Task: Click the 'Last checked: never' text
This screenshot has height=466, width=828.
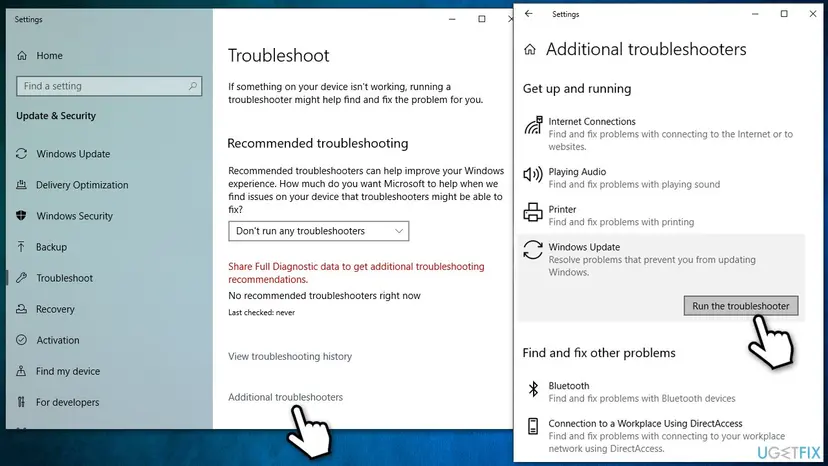Action: click(261, 312)
